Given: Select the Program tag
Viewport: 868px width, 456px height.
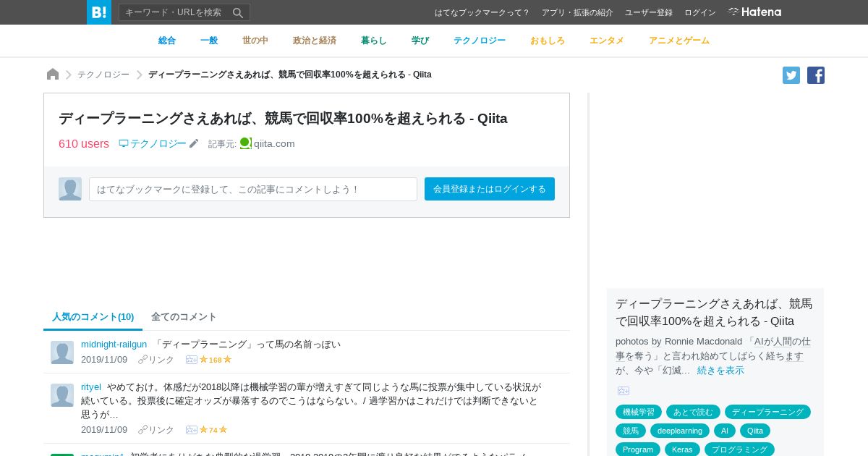Looking at the screenshot, I should [x=638, y=449].
